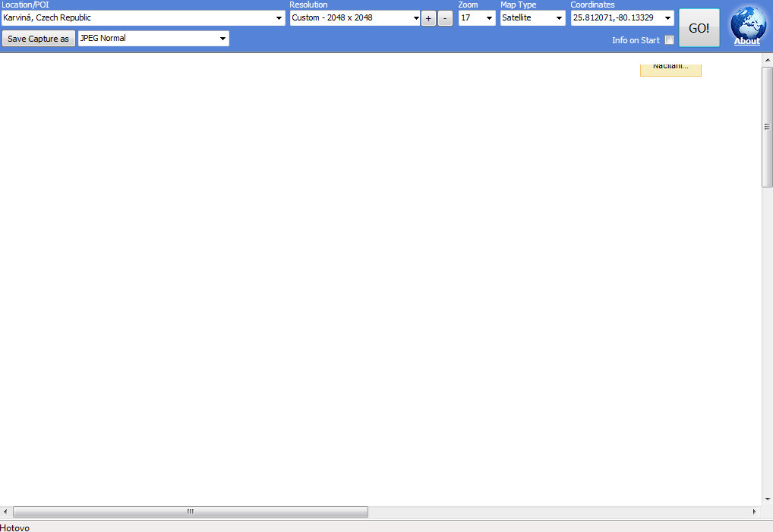773x532 pixels.
Task: Click the scroll left arrow
Action: tap(6, 512)
